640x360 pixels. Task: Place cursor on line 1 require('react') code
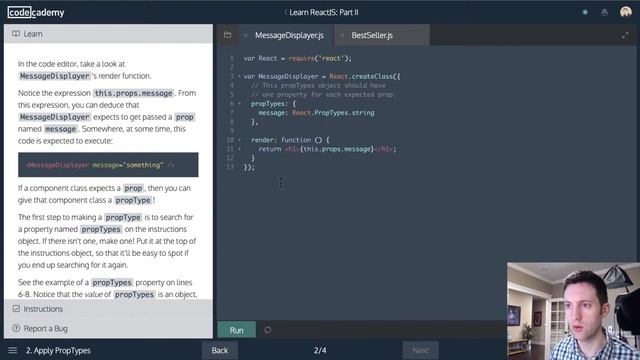point(320,58)
